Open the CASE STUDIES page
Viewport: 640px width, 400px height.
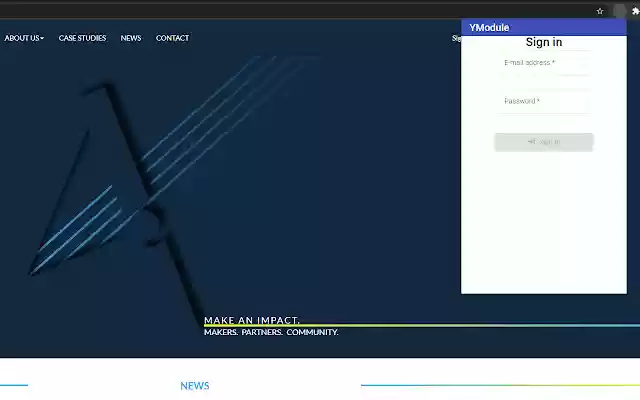coord(82,38)
